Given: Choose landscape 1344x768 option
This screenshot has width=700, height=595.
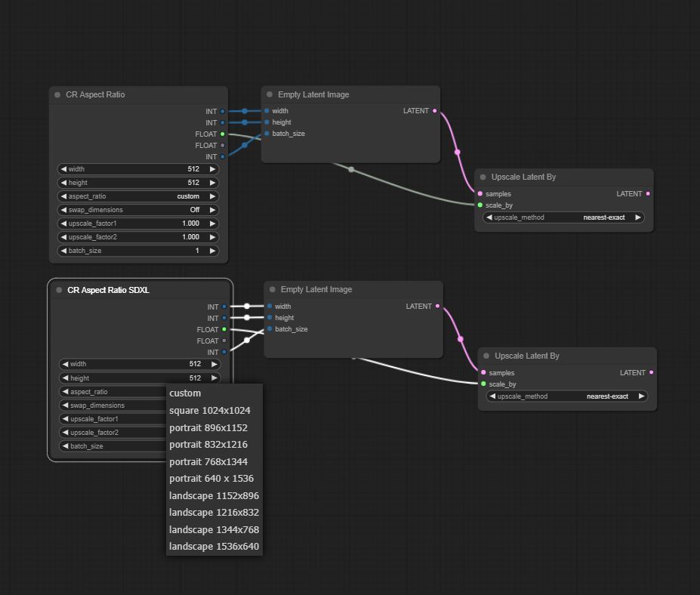Looking at the screenshot, I should [214, 529].
